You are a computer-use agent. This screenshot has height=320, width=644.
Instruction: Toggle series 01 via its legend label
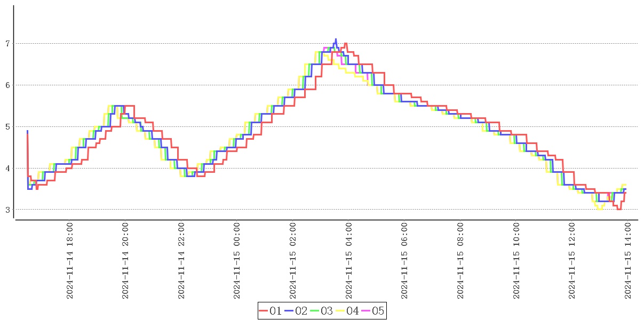pyautogui.click(x=276, y=311)
